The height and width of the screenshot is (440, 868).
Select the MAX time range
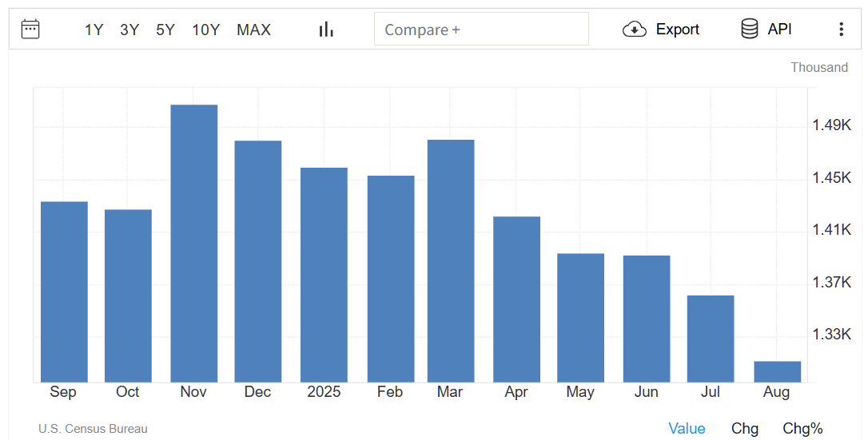[253, 30]
